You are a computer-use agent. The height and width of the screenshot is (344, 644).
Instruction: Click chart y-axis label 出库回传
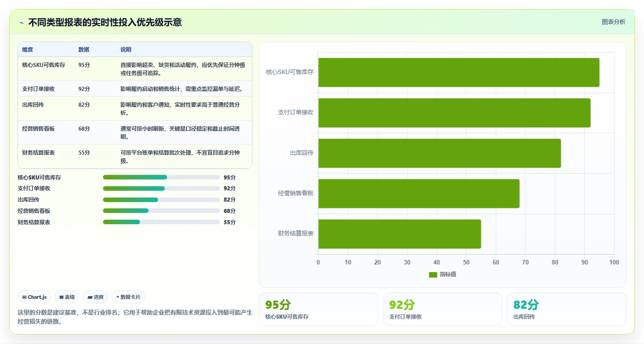[x=302, y=153]
